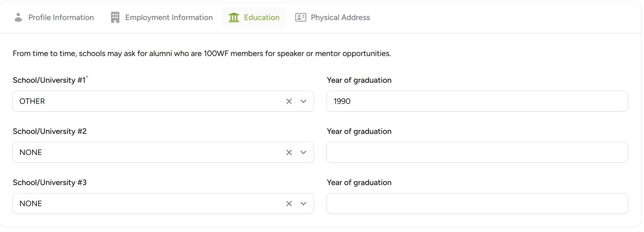644x232 pixels.
Task: Click the Employment Information building icon
Action: [x=115, y=17]
